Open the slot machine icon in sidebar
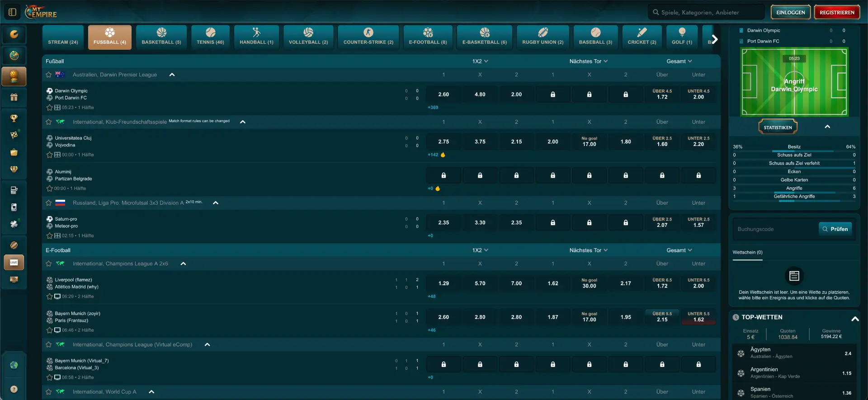Image resolution: width=868 pixels, height=400 pixels. pos(14,190)
